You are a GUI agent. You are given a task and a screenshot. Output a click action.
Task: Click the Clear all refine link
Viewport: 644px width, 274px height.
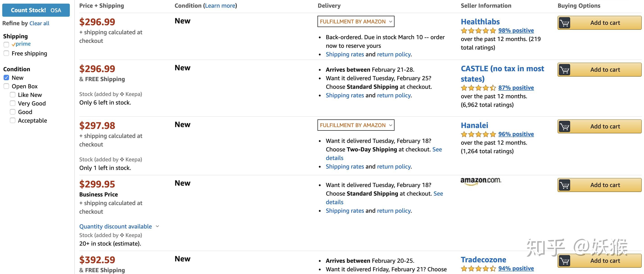(x=39, y=23)
